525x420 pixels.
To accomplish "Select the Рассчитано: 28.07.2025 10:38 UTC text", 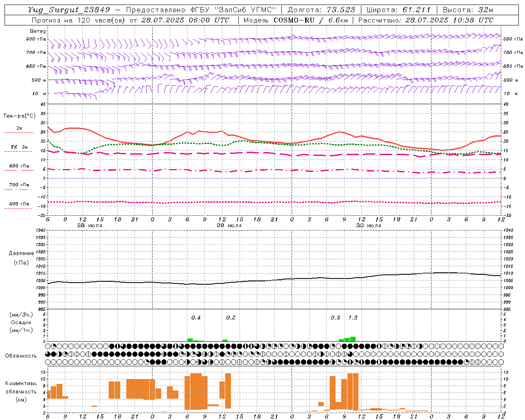I will [426, 20].
